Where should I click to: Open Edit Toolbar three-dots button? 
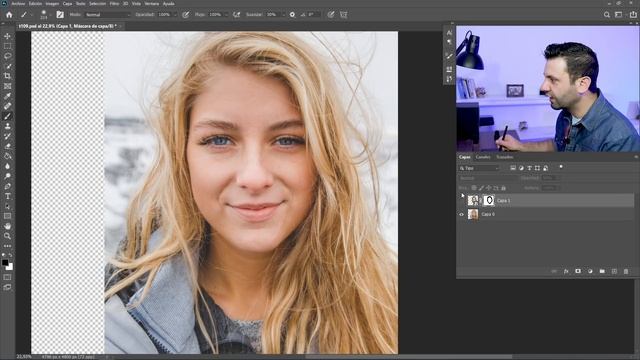(7, 246)
